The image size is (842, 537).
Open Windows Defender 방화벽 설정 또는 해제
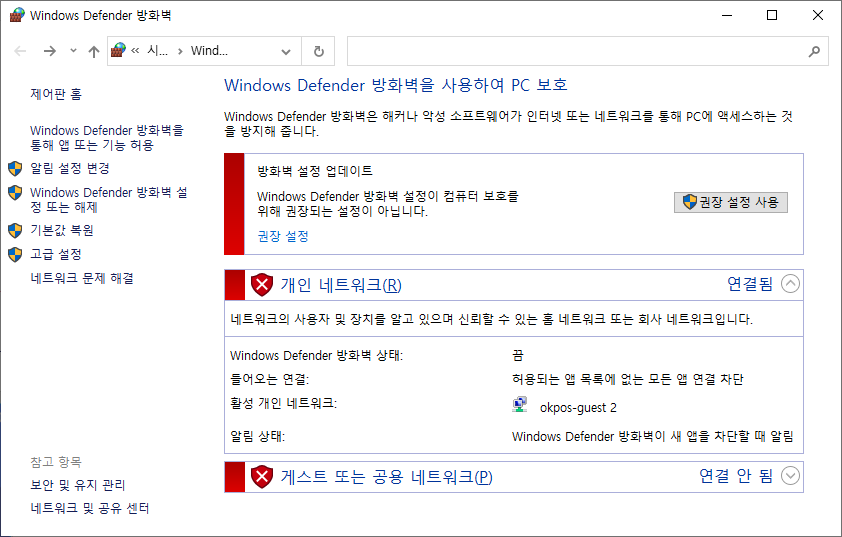click(x=108, y=200)
